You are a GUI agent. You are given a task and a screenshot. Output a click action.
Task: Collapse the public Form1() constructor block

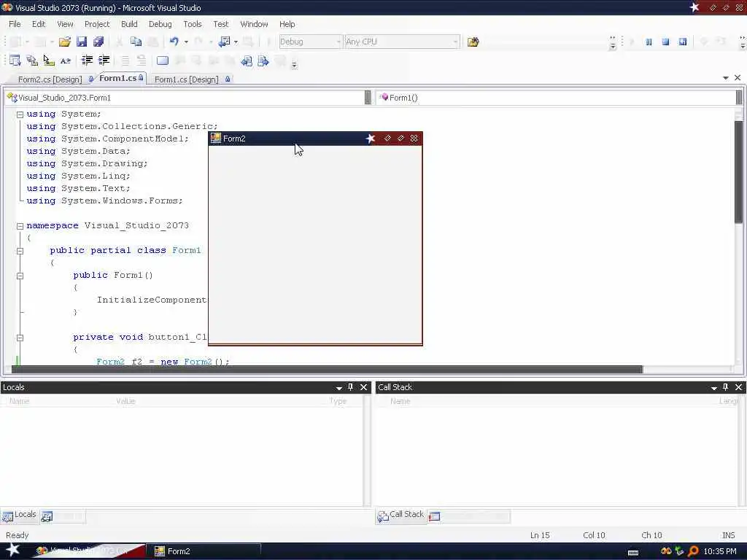click(20, 275)
